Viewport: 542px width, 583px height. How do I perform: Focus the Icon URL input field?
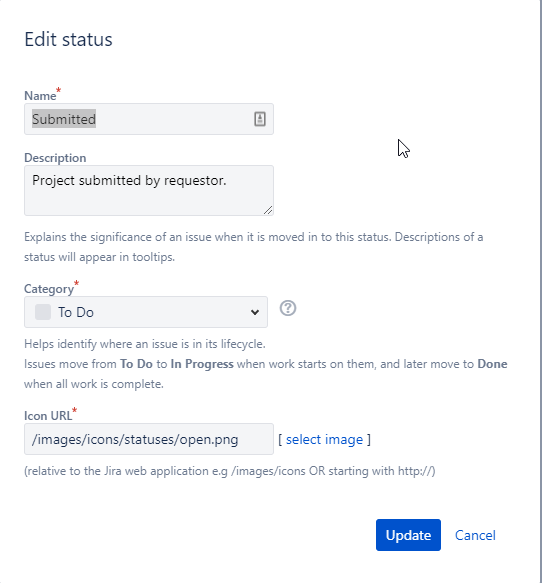pyautogui.click(x=149, y=439)
